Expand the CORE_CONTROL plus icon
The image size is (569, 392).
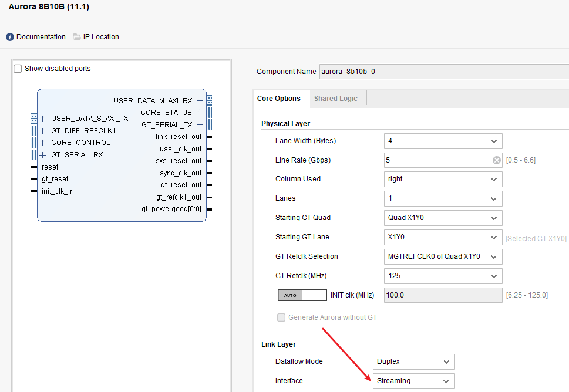pyautogui.click(x=43, y=143)
